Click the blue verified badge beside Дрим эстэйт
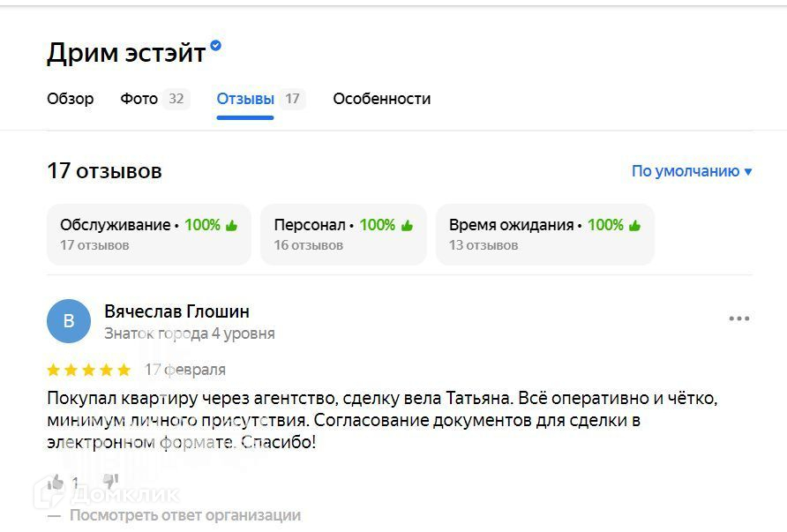Viewport: 787px width, 532px height. [x=216, y=46]
